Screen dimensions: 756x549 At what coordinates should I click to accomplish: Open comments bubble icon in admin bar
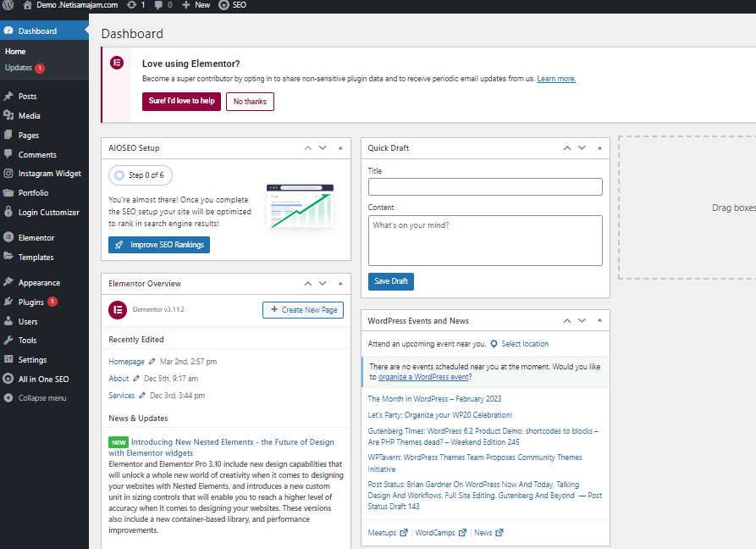(x=158, y=5)
